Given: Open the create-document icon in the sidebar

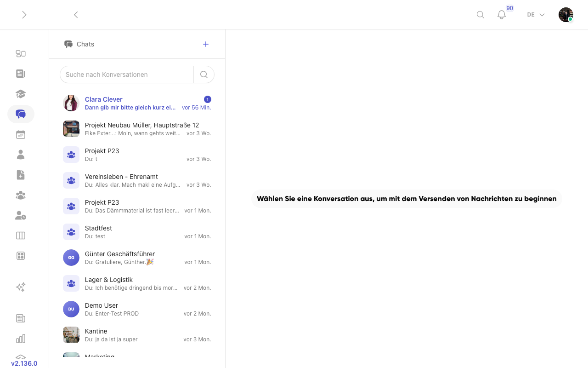Looking at the screenshot, I should (21, 175).
